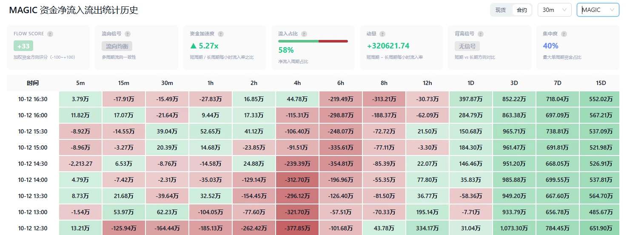Image resolution: width=644 pixels, height=235 pixels.
Task: Click the 3.79万 cell
Action: [80, 99]
